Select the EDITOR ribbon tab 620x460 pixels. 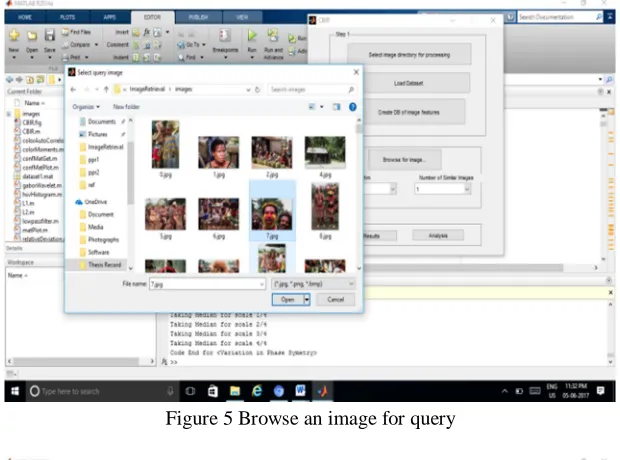pos(152,17)
